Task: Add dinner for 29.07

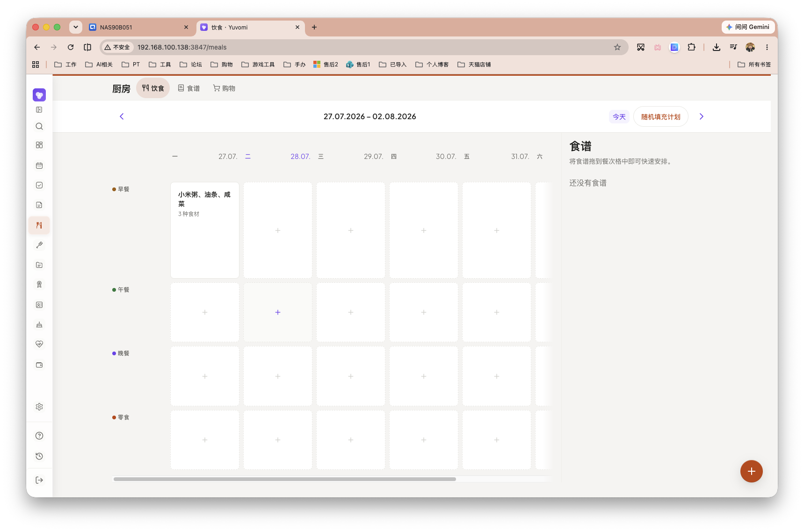Action: coord(351,376)
